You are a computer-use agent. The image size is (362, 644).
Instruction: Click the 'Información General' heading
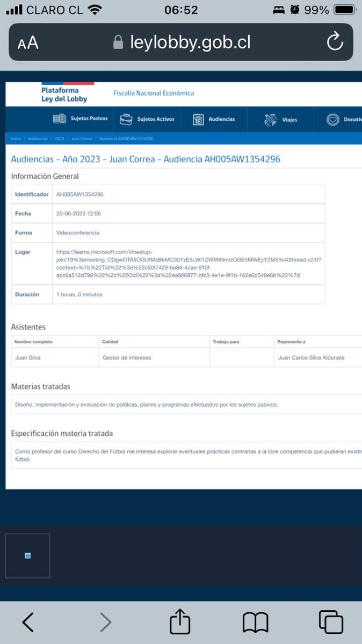[x=45, y=176]
